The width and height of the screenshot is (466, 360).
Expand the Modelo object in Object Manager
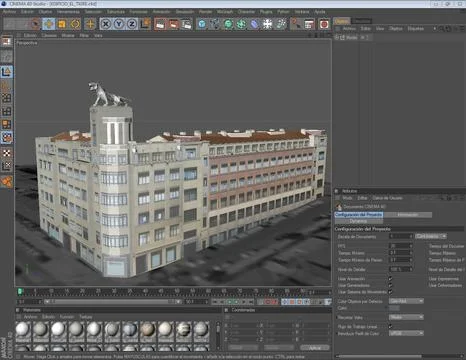(337, 38)
